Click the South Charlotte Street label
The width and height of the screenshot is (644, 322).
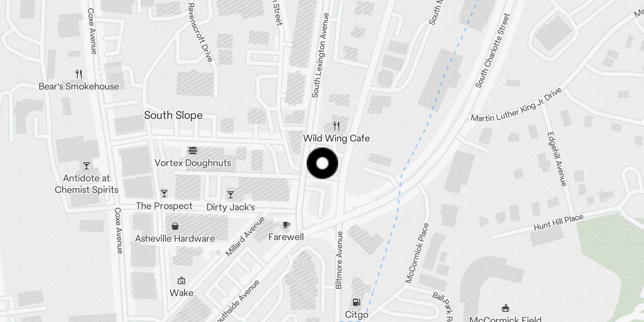493,51
